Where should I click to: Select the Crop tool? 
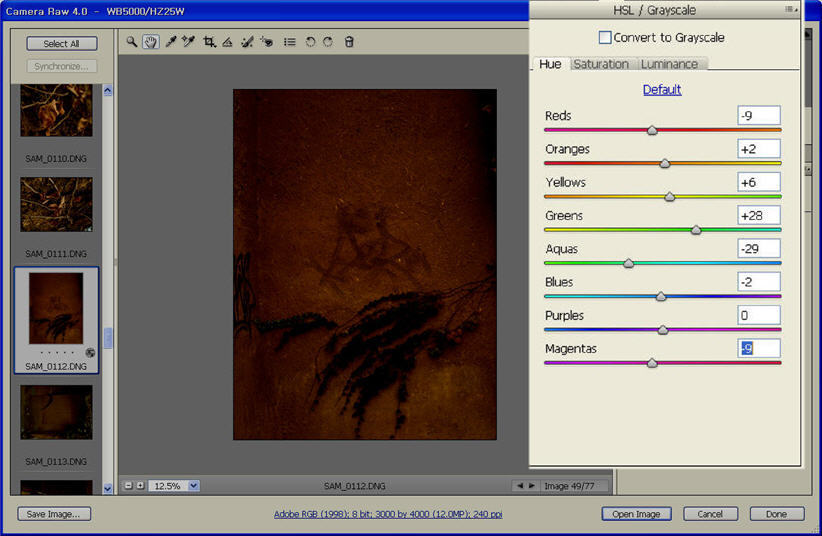pyautogui.click(x=209, y=42)
